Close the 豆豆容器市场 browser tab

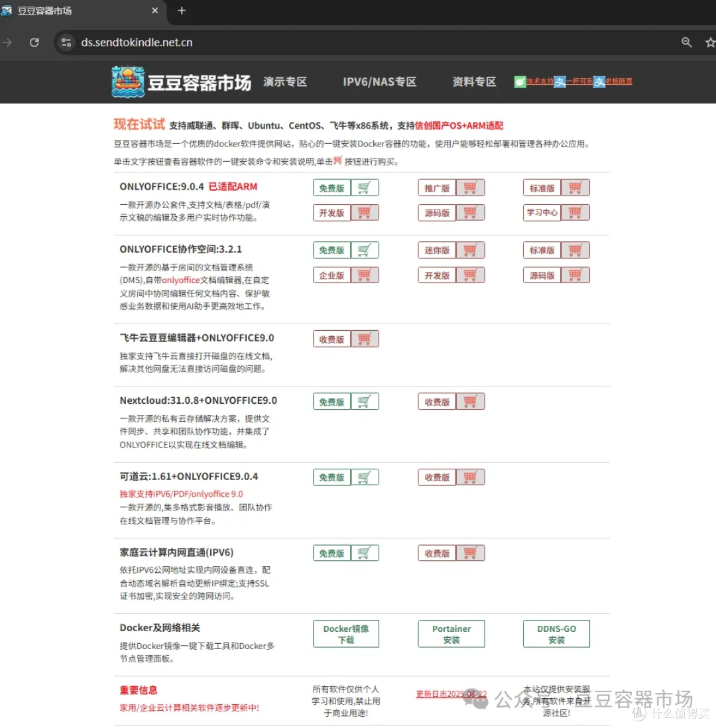point(155,10)
